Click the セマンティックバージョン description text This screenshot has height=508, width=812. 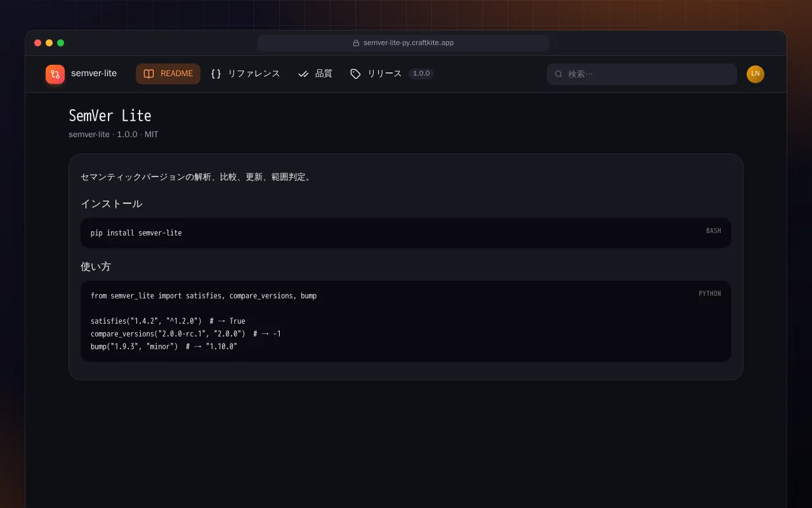pyautogui.click(x=197, y=177)
